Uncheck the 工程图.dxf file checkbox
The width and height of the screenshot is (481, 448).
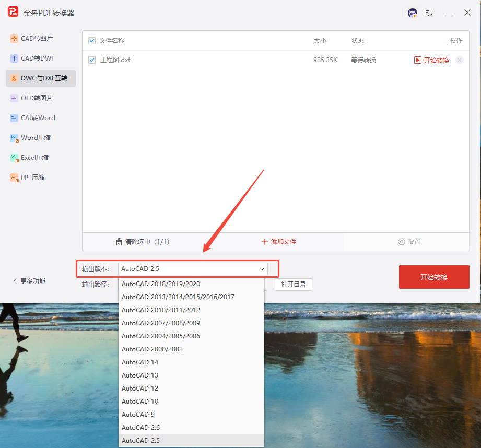coord(92,60)
